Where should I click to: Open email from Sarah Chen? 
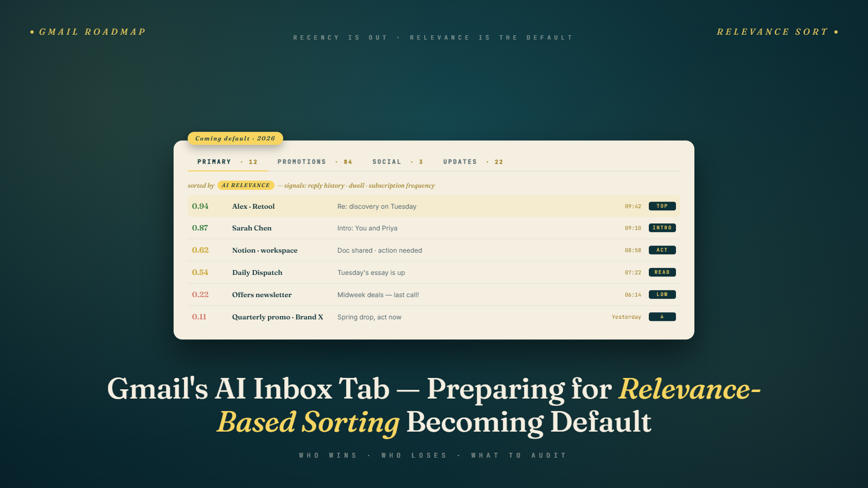click(433, 228)
